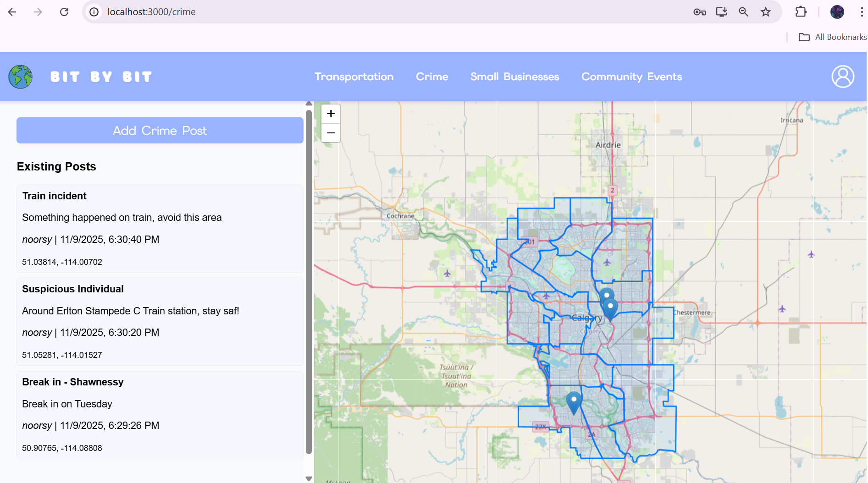Click the Add Crime Post button
This screenshot has width=868, height=483.
160,131
